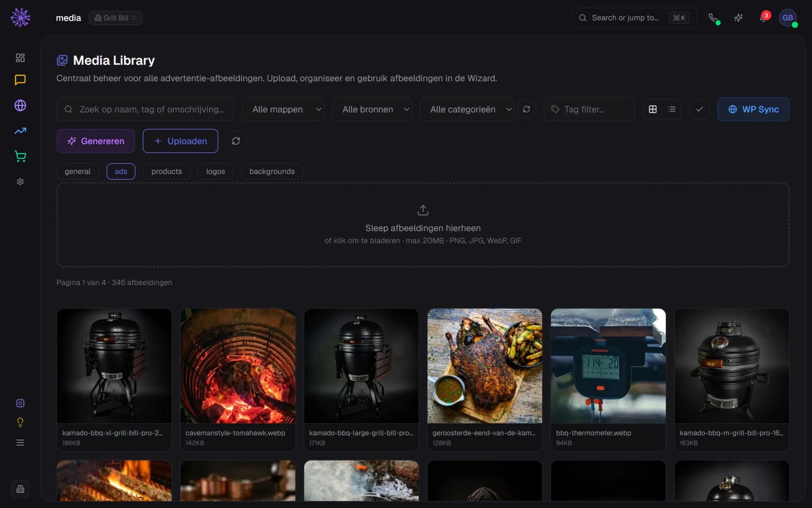Click the snowflake app logo
The width and height of the screenshot is (812, 508).
20,17
